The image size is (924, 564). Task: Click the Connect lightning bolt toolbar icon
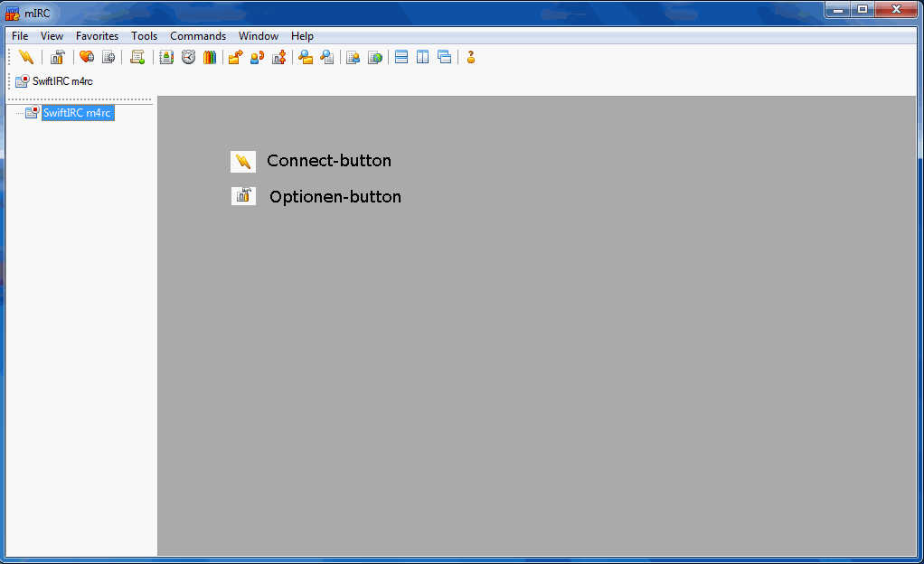coord(26,57)
